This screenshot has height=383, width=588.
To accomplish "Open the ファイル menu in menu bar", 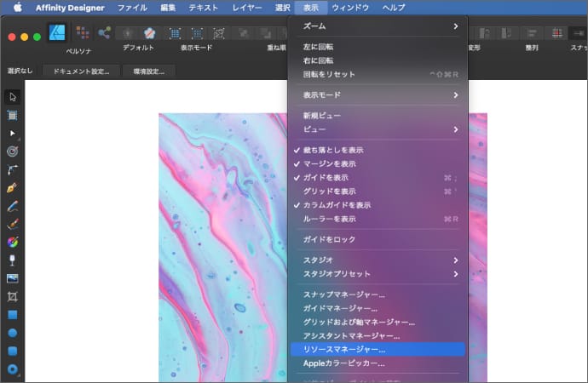I will pyautogui.click(x=132, y=7).
